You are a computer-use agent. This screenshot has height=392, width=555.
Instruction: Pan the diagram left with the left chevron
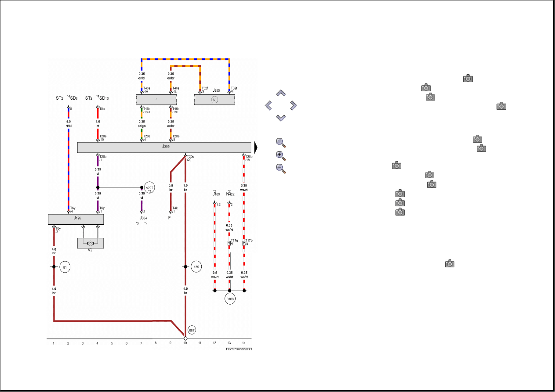tap(268, 105)
